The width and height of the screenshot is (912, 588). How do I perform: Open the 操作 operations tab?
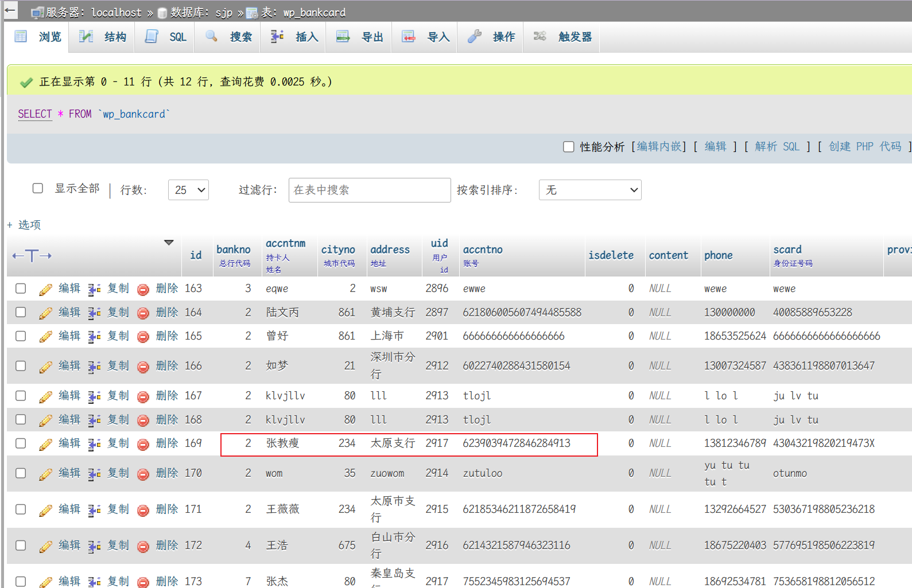491,37
